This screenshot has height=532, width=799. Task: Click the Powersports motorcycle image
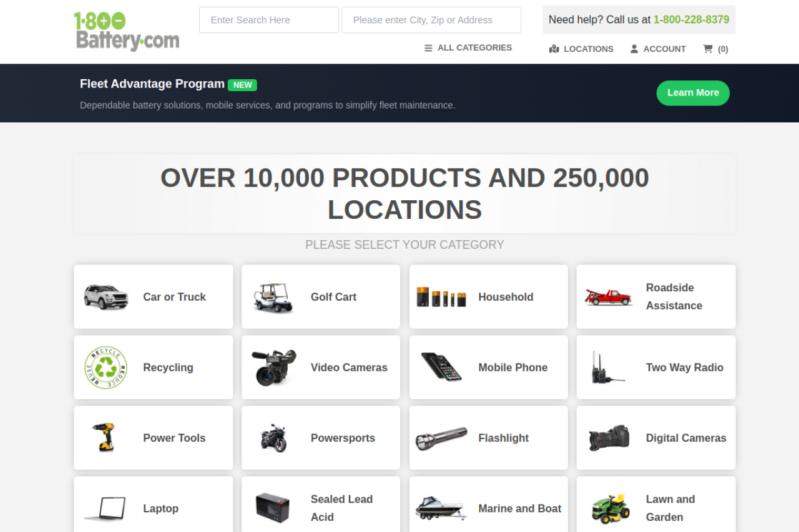(x=273, y=438)
